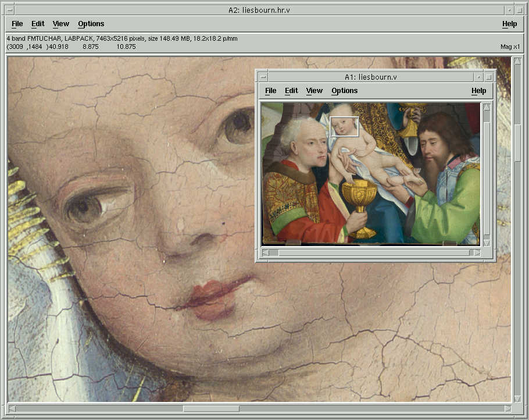Image resolution: width=529 pixels, height=420 pixels.
Task: Open the File menu in A2 window
Action: pyautogui.click(x=17, y=24)
